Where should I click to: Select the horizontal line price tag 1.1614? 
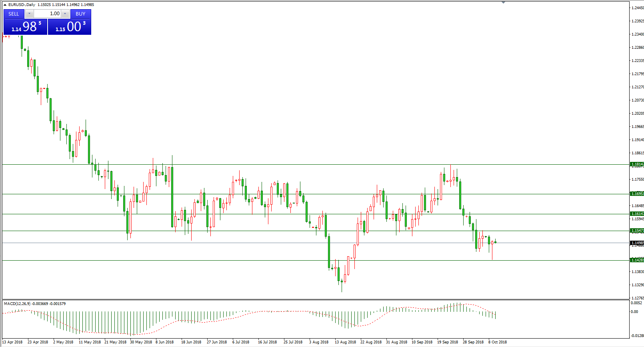[x=637, y=214]
